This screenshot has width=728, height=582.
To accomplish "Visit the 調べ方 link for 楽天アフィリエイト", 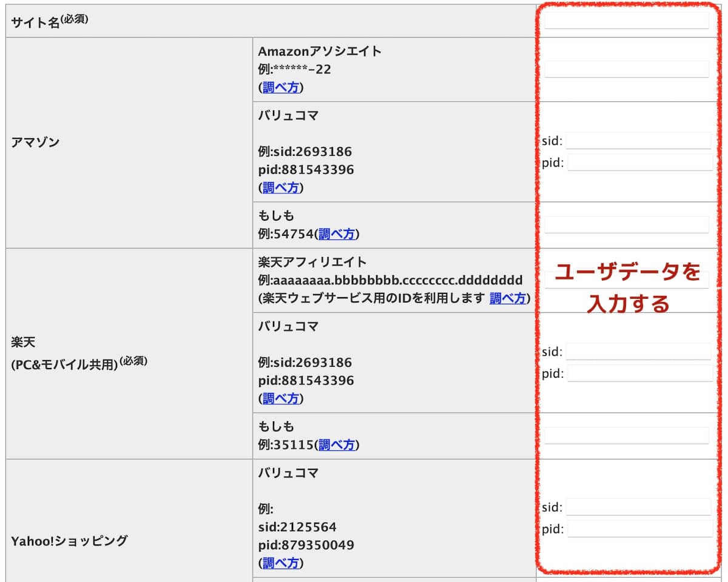I will [508, 298].
